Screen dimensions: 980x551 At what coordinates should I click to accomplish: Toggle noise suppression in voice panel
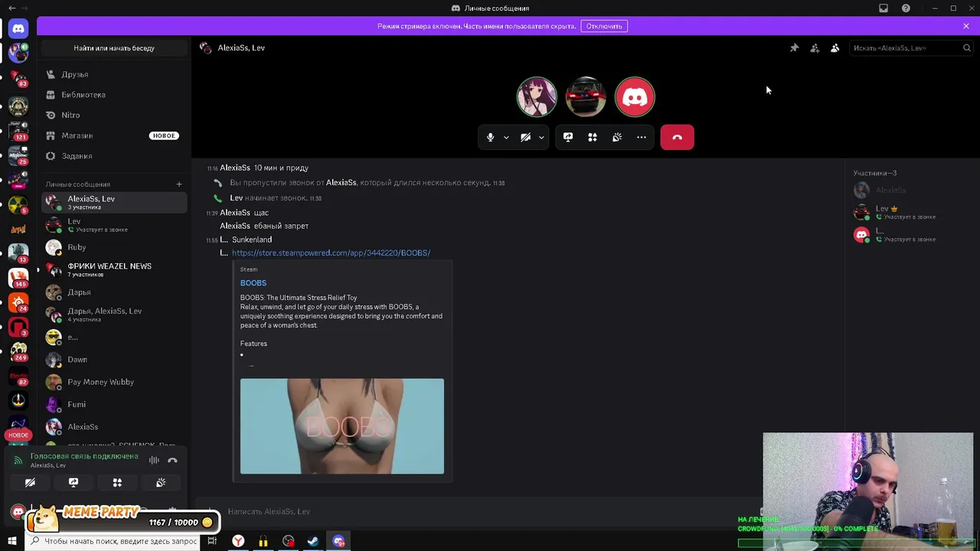[154, 460]
